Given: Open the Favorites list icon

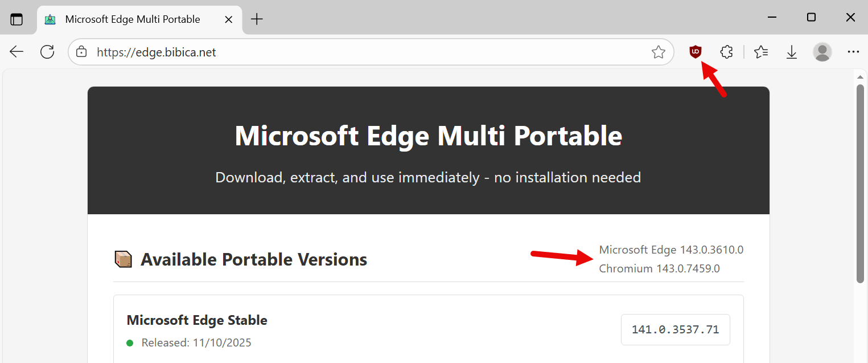Looking at the screenshot, I should tap(761, 52).
